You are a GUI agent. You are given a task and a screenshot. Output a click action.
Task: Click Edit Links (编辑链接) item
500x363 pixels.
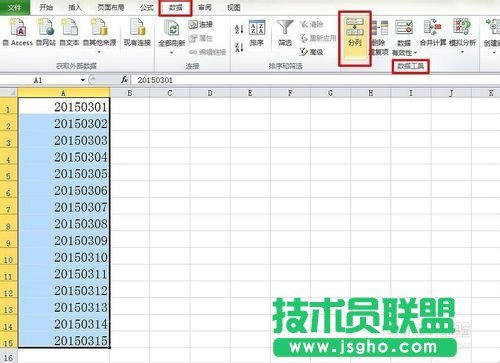tap(207, 52)
